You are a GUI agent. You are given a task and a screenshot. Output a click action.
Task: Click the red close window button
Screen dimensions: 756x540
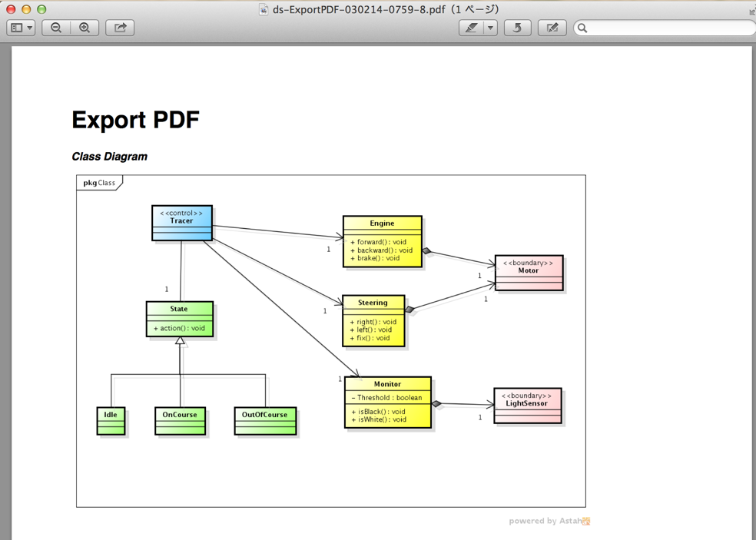coord(11,9)
